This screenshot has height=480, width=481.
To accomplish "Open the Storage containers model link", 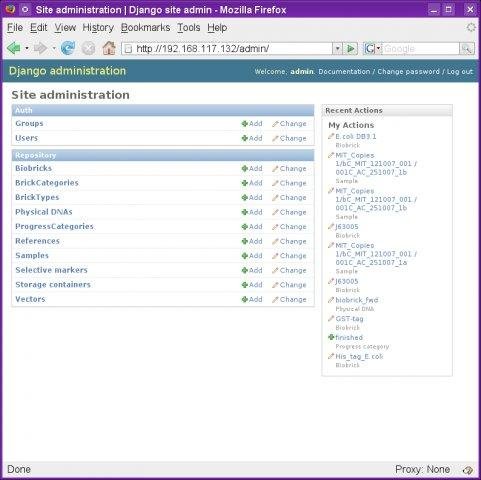I will [53, 285].
